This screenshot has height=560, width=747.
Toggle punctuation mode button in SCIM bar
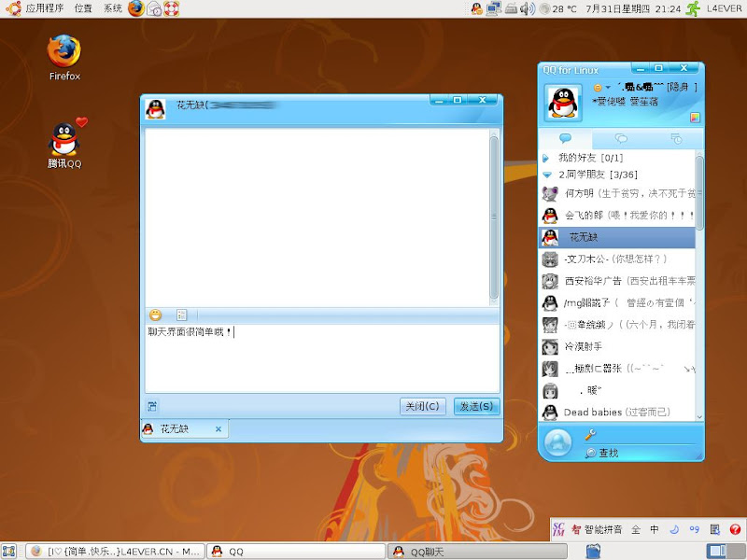694,529
